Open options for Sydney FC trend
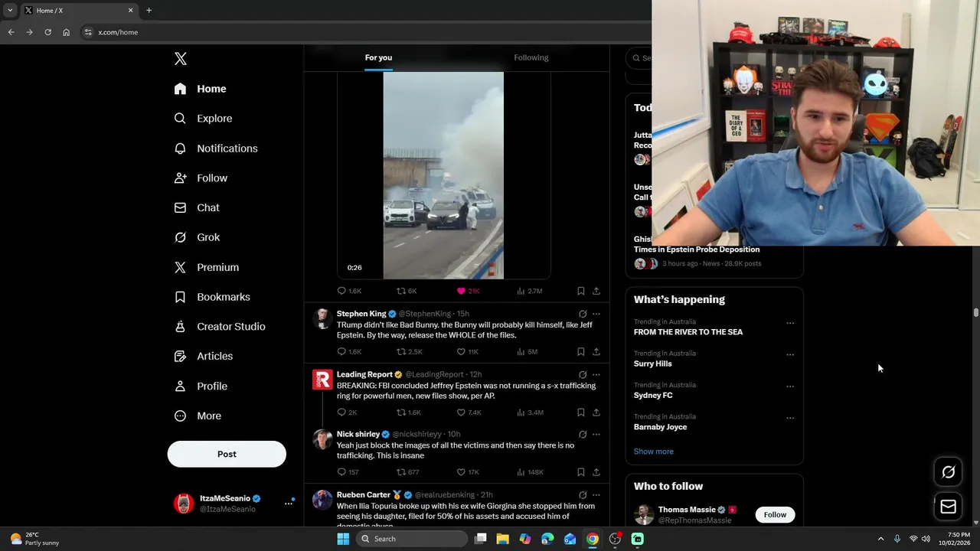The width and height of the screenshot is (980, 551). click(x=790, y=386)
